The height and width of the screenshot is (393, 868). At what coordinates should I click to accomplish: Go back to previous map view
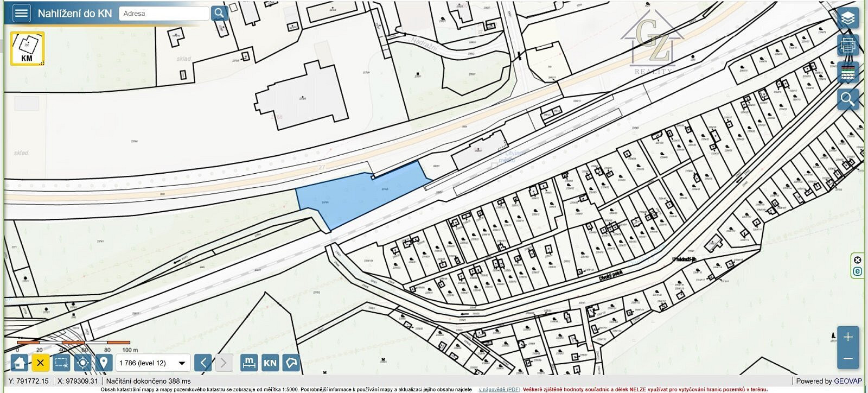point(203,363)
